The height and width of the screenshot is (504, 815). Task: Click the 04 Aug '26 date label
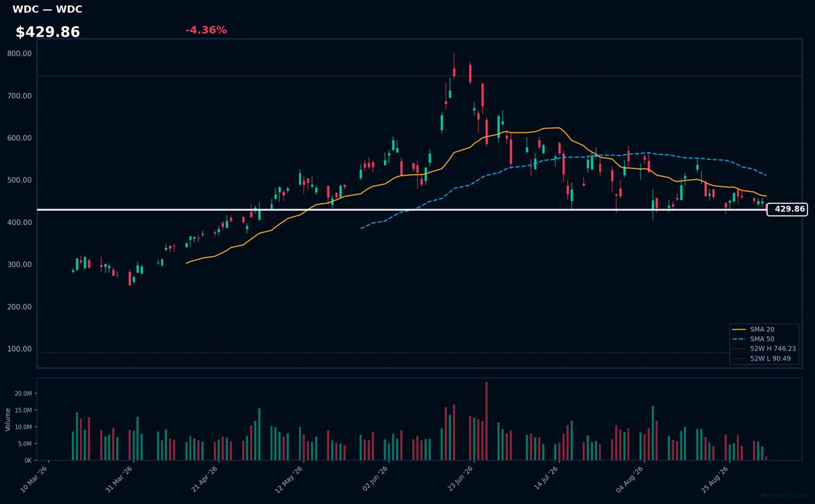tap(629, 479)
